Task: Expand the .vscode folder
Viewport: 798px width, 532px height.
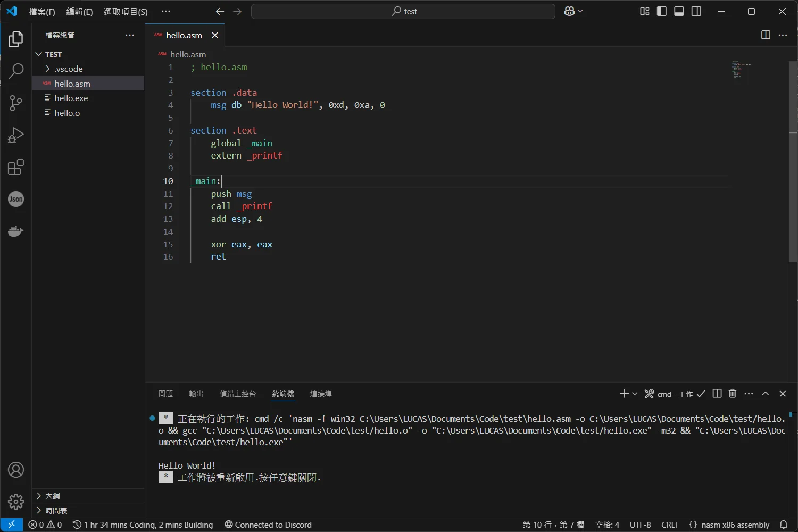Action: 68,69
